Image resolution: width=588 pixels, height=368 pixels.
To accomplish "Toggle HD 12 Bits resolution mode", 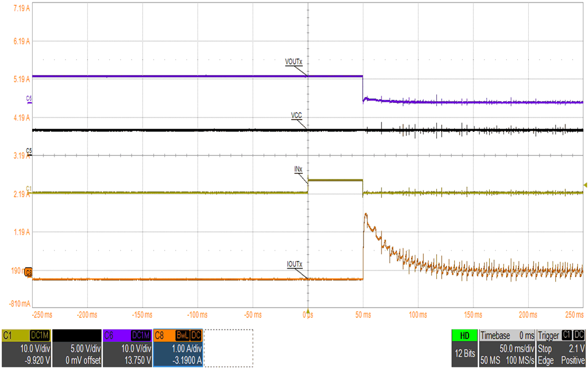I will (x=465, y=353).
